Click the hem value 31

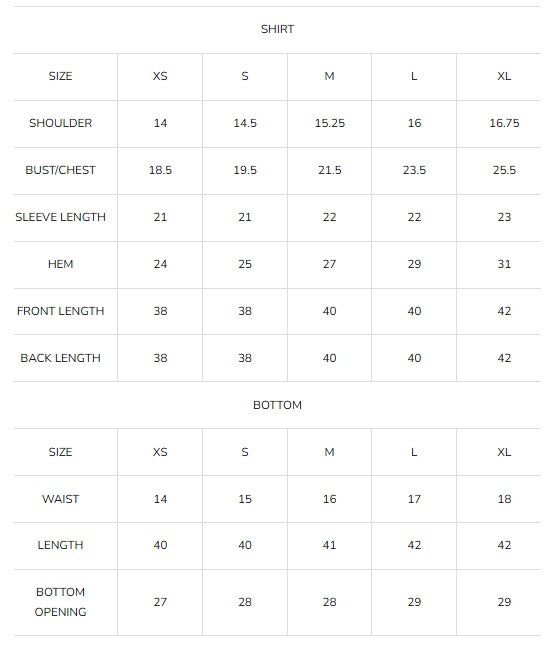[x=504, y=264]
